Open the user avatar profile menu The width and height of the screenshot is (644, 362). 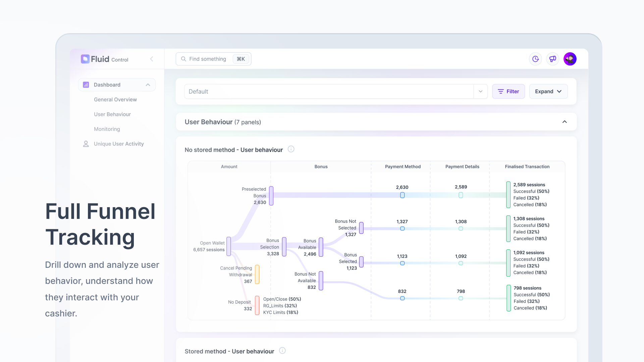(570, 59)
